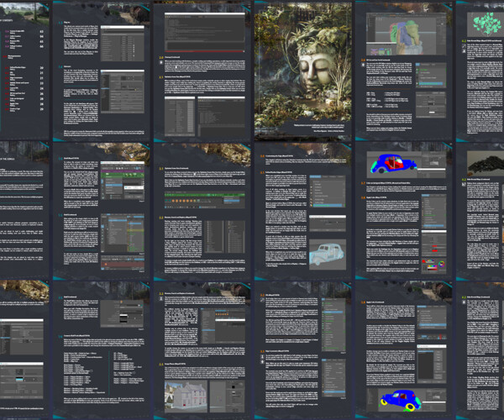The width and height of the screenshot is (504, 420).
Task: Open the Buddha head artwork page
Action: pyautogui.click(x=302, y=71)
